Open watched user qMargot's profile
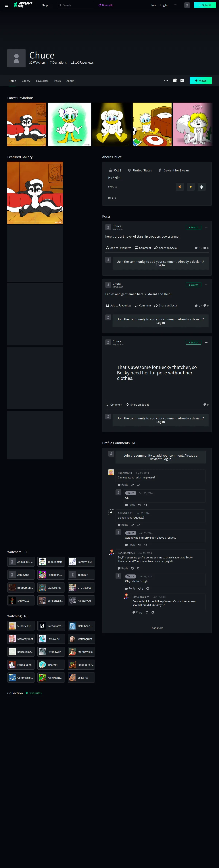This screenshot has width=219, height=868. coord(51,665)
